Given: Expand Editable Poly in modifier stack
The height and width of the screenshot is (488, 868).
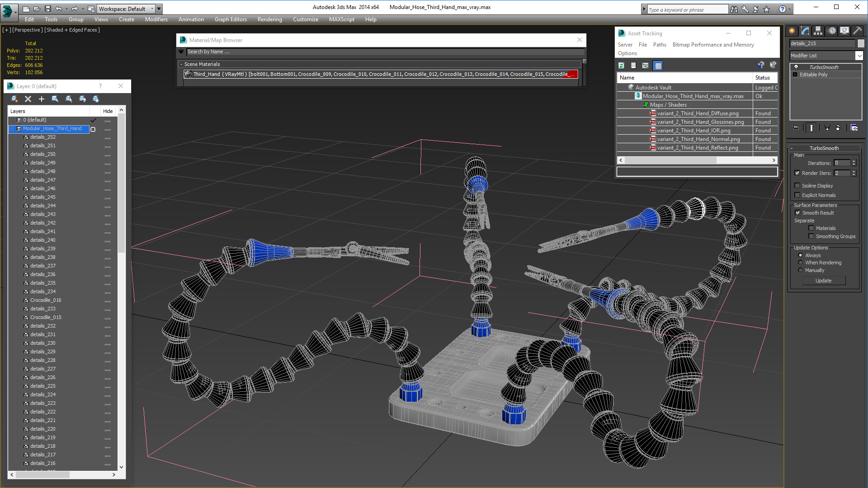Looking at the screenshot, I should tap(795, 75).
